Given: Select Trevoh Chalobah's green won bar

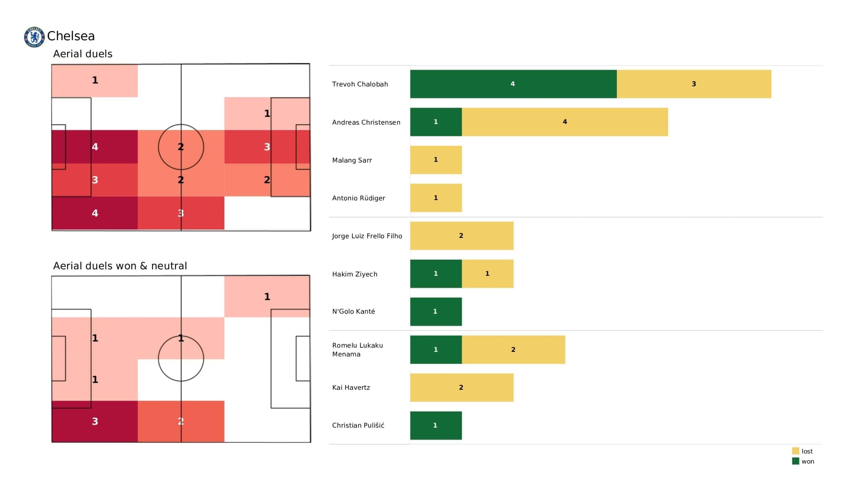Looking at the screenshot, I should point(513,84).
